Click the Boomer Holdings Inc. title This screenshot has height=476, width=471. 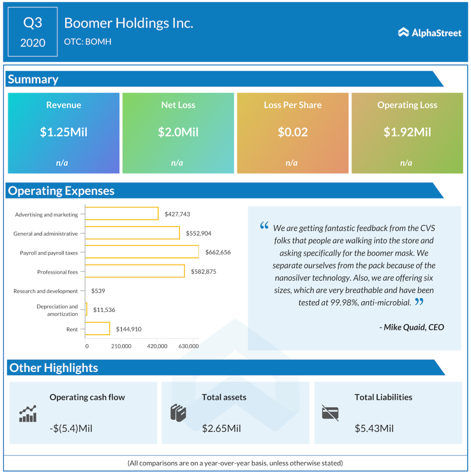[128, 23]
